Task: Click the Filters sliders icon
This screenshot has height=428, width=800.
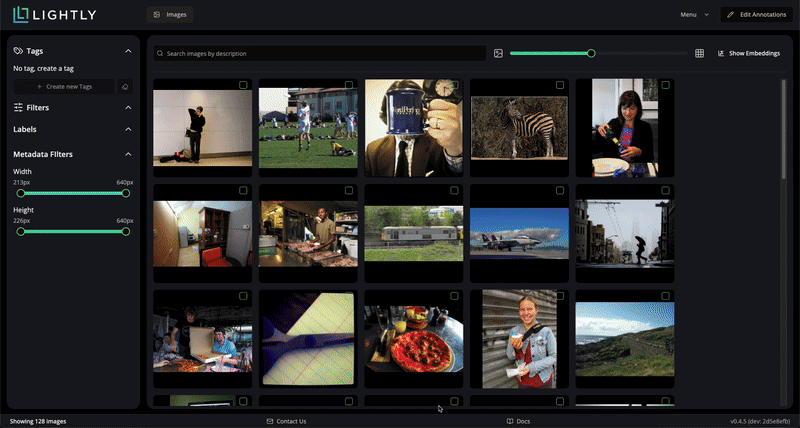Action: coord(18,108)
